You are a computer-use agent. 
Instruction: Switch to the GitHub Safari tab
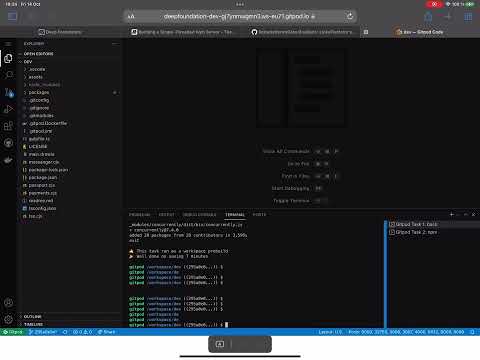[x=302, y=32]
